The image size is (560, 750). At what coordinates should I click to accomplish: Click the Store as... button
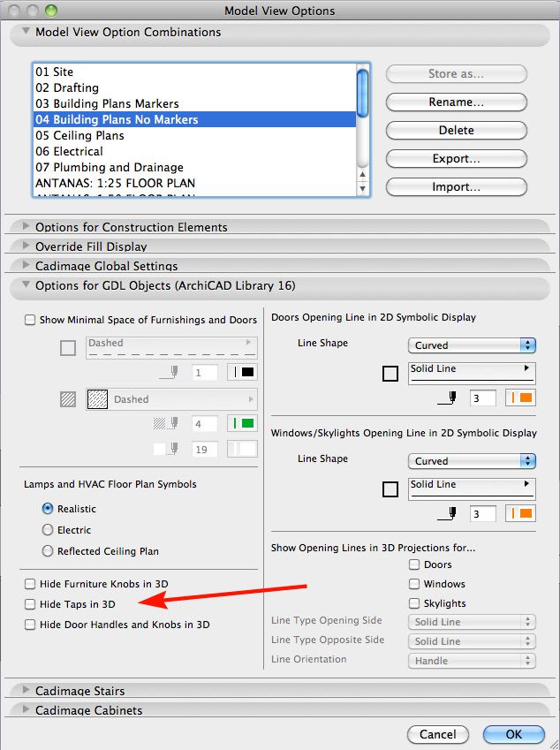(457, 73)
